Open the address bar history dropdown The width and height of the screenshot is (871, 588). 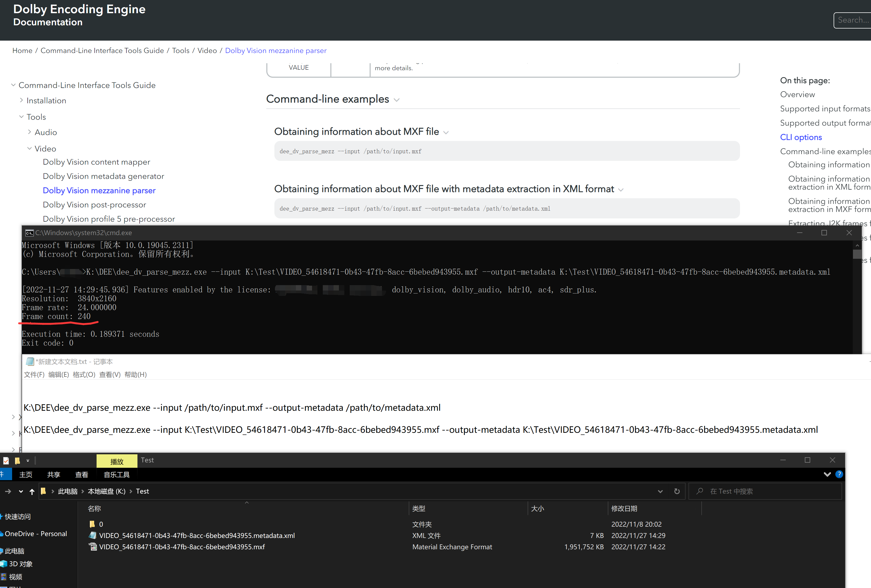point(660,491)
